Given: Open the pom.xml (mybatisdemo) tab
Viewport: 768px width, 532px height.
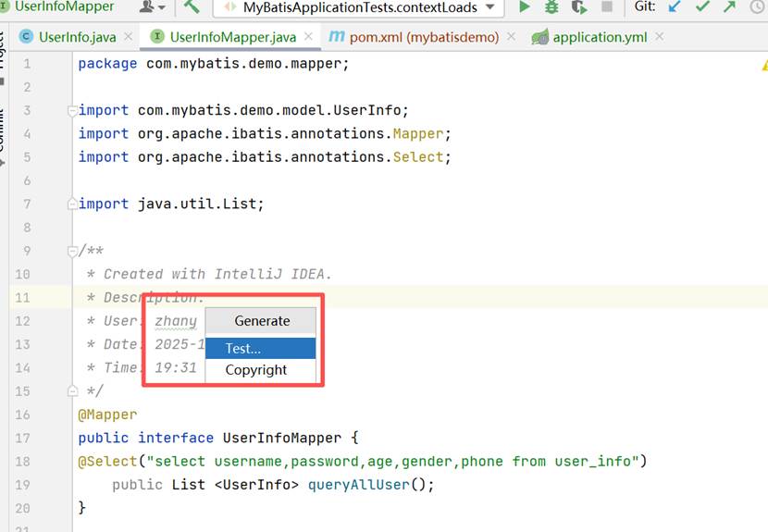Looking at the screenshot, I should pyautogui.click(x=424, y=37).
